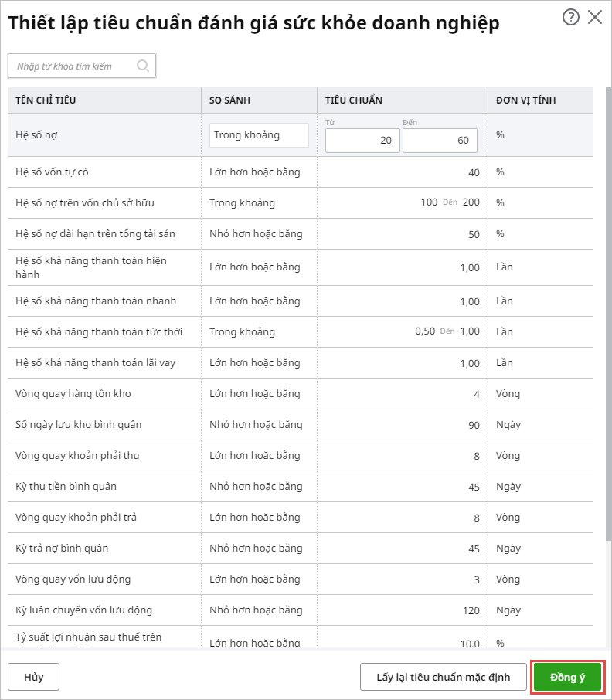Open 'Trong khoảng' comparison dropdown for Hệ số nợ
The image size is (612, 700).
pyautogui.click(x=259, y=135)
